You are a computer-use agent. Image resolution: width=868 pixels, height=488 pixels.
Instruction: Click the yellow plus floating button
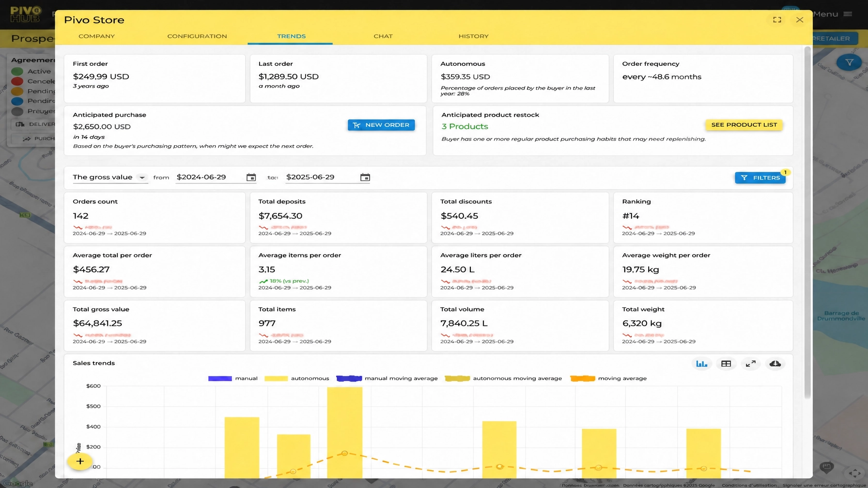(x=80, y=461)
